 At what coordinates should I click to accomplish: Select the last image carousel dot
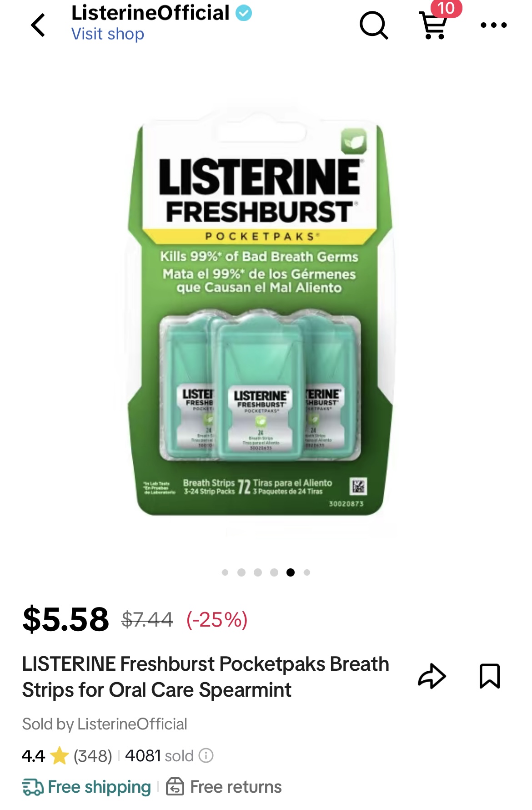coord(307,572)
